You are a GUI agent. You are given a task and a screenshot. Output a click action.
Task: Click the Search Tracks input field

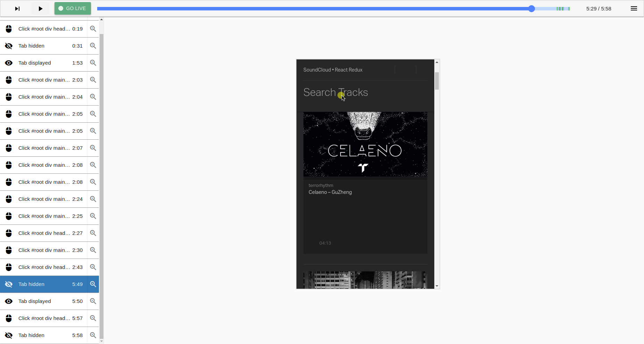[x=365, y=92]
